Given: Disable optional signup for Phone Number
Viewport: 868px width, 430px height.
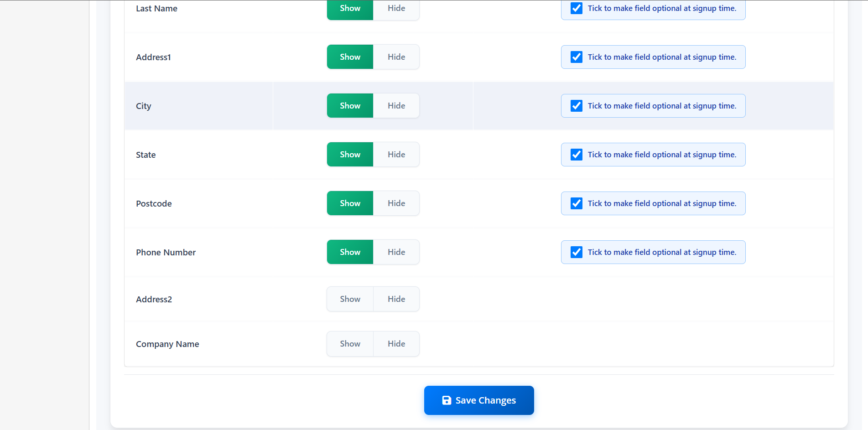Looking at the screenshot, I should point(576,252).
